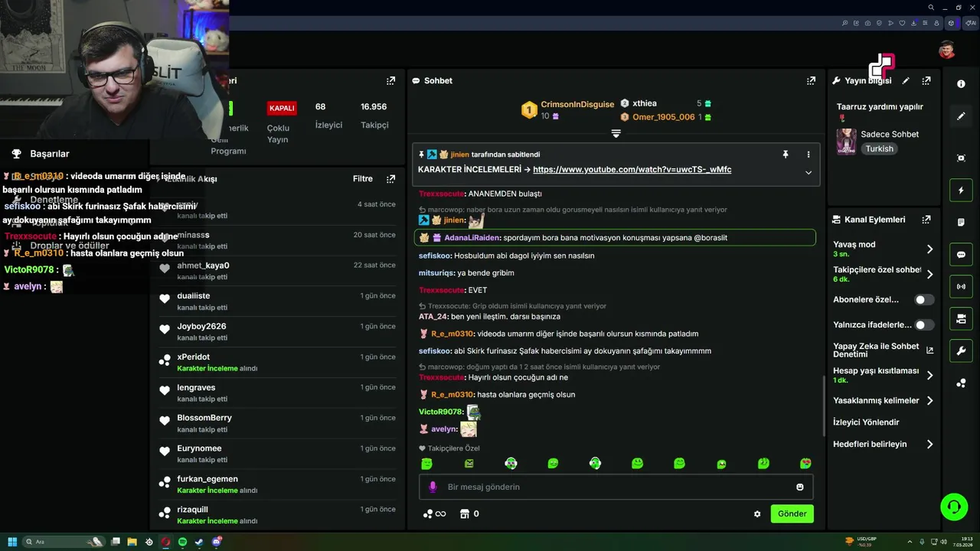Click the Just Chatting category thumbnail
This screenshot has height=551, width=980.
pyautogui.click(x=846, y=141)
